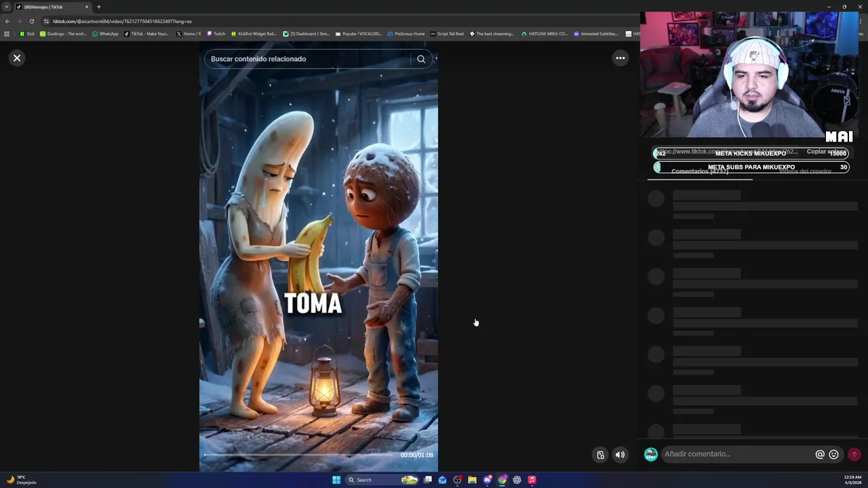
Task: Open a new browser tab
Action: [x=99, y=7]
